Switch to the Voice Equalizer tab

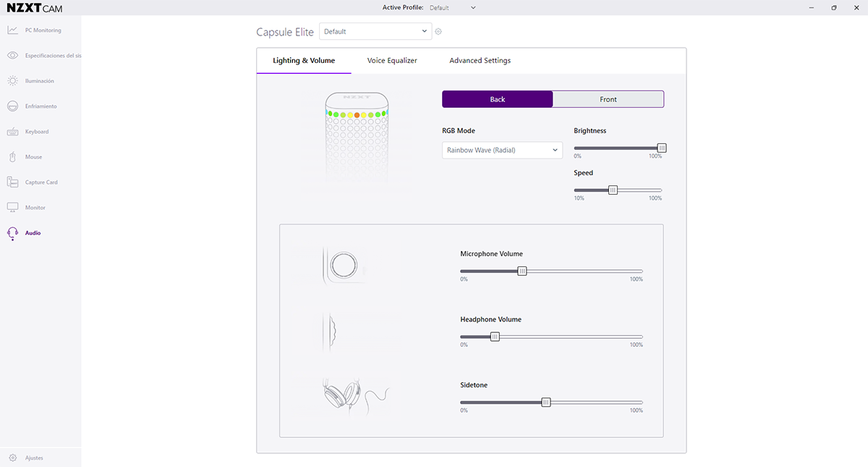392,61
